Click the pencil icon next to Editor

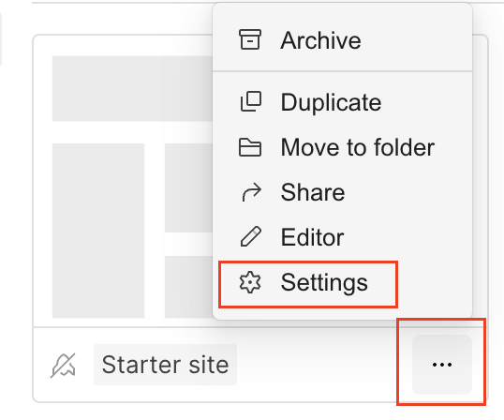251,236
